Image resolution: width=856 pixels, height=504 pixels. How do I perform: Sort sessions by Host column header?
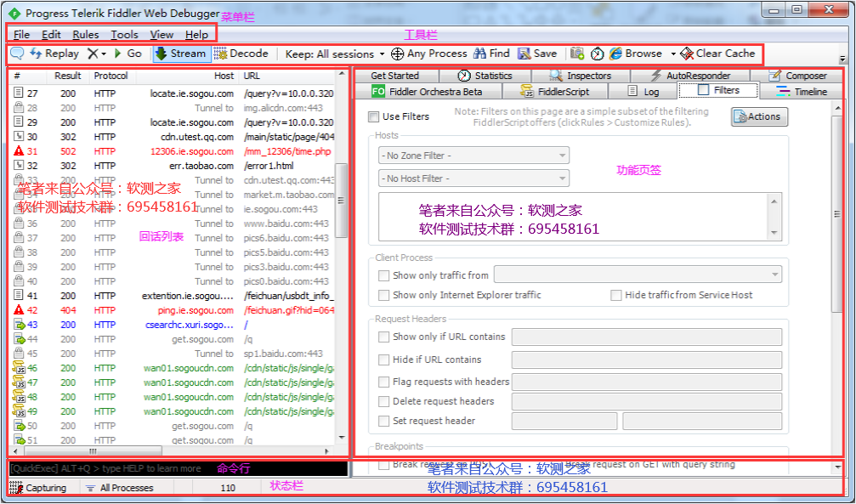187,76
